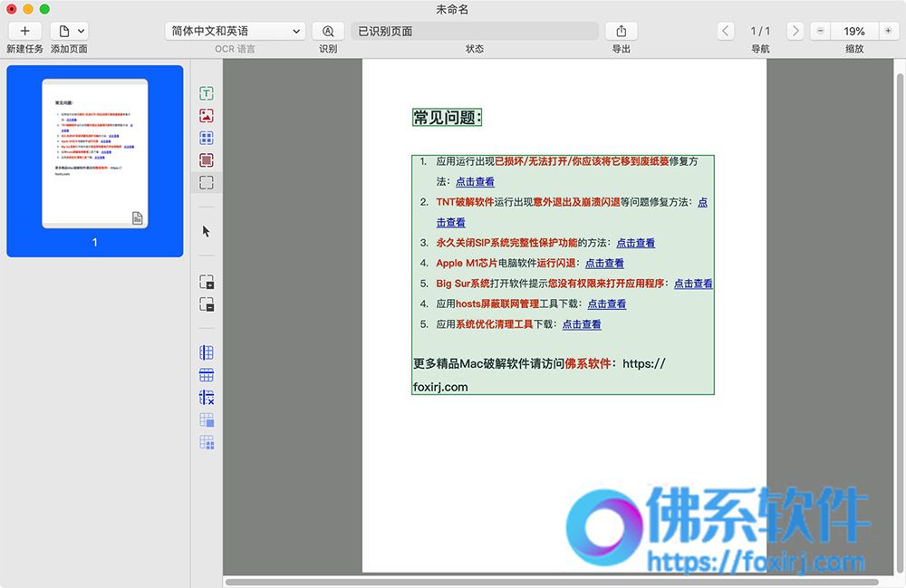Click the remove table separator icon
Screen dimensions: 906x588
click(x=207, y=398)
